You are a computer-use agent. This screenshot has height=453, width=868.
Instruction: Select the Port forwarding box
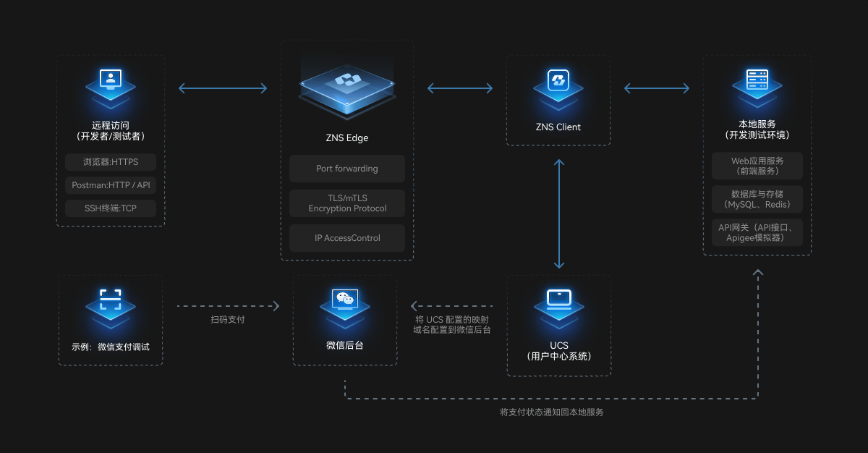click(347, 169)
